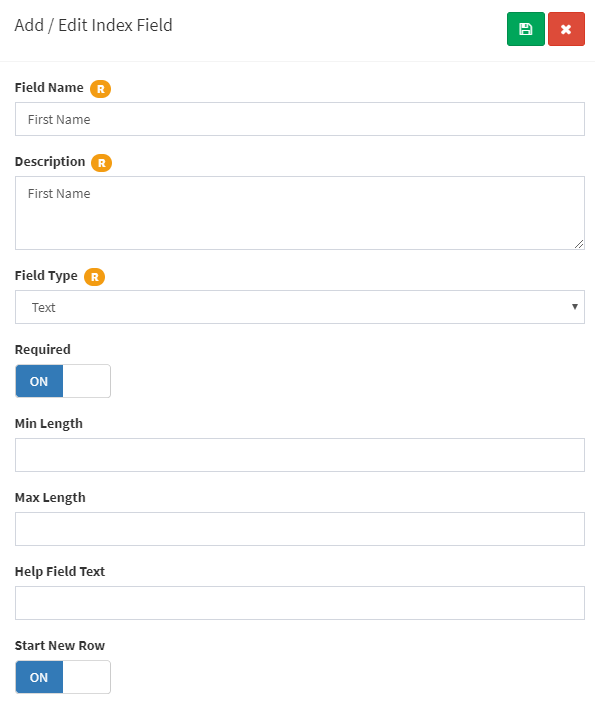Click the R badge beside Description
The width and height of the screenshot is (595, 717).
coord(102,163)
